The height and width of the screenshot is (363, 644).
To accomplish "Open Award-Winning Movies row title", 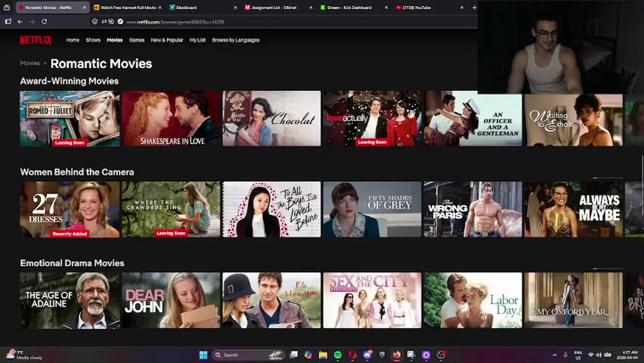I will click(x=69, y=81).
